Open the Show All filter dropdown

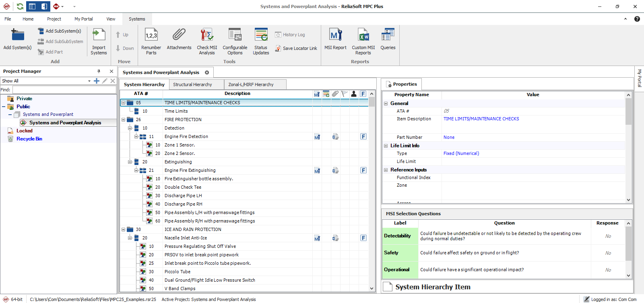[x=89, y=81]
